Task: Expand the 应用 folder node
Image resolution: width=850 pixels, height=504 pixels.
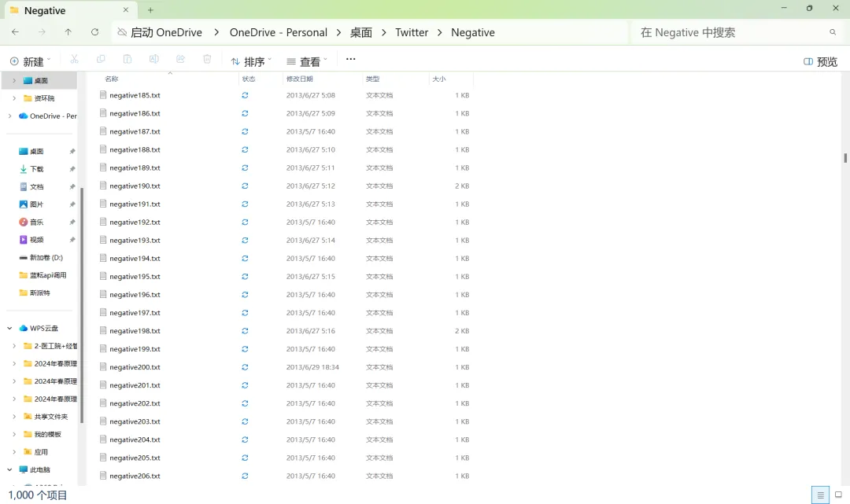Action: click(14, 452)
